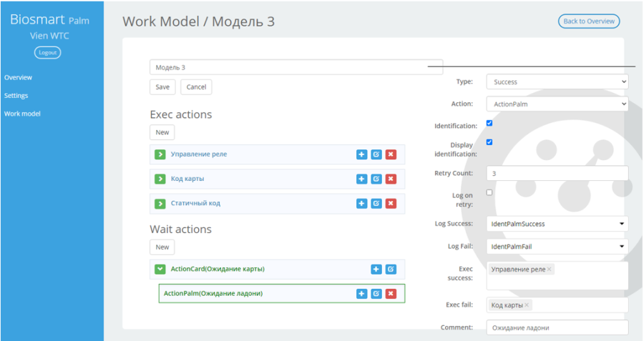Click the Save button

162,87
